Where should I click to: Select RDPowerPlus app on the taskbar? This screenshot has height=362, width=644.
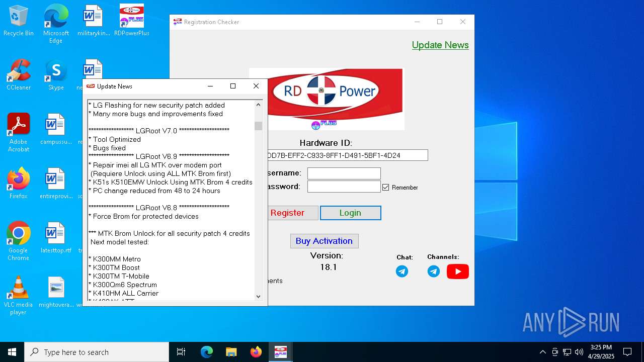pos(280,352)
